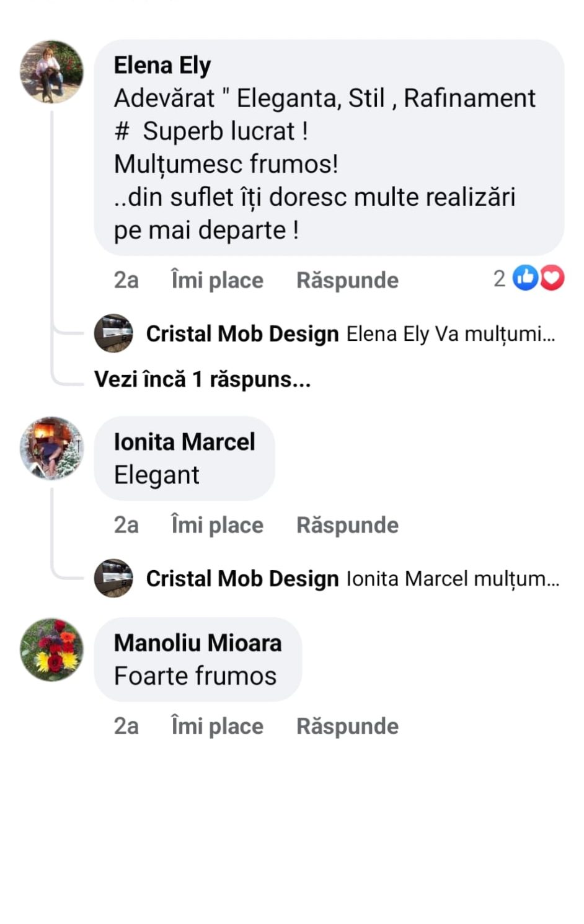584x924 pixels.
Task: Open Ionita Marcel's profile picture
Action: click(x=51, y=448)
